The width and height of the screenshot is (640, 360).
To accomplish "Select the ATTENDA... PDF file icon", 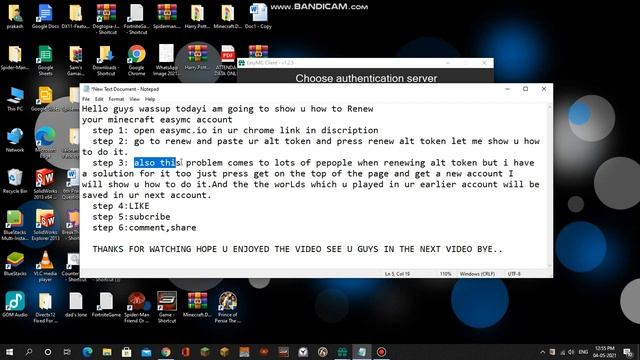I will coord(227,61).
